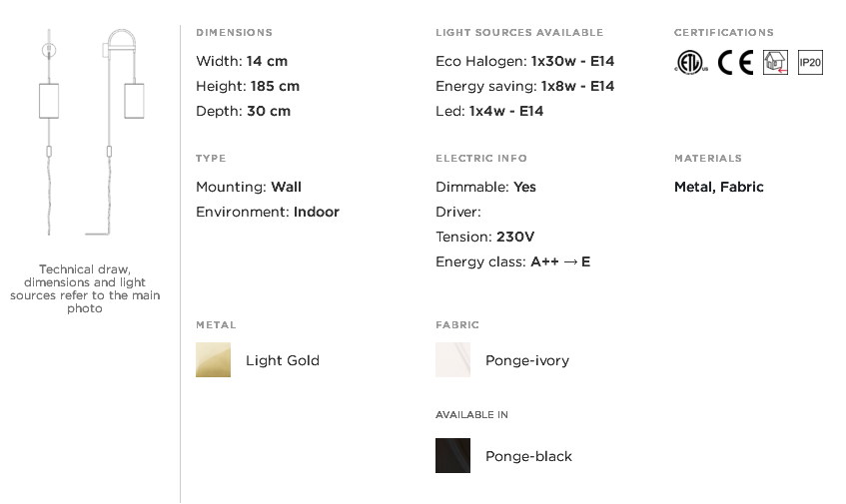
Task: Open the side view technical drawing
Action: click(x=115, y=132)
